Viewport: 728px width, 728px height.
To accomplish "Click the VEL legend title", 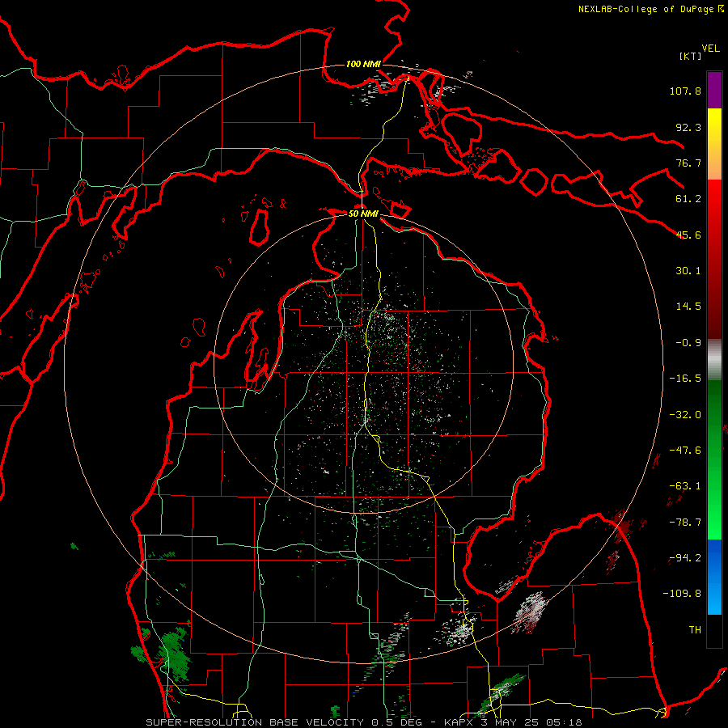I will [x=711, y=49].
